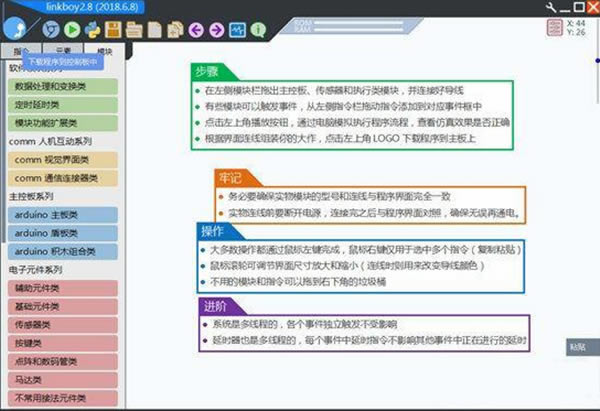The height and width of the screenshot is (411, 600).
Task: Click the left module panel scrollbar
Action: point(3,153)
